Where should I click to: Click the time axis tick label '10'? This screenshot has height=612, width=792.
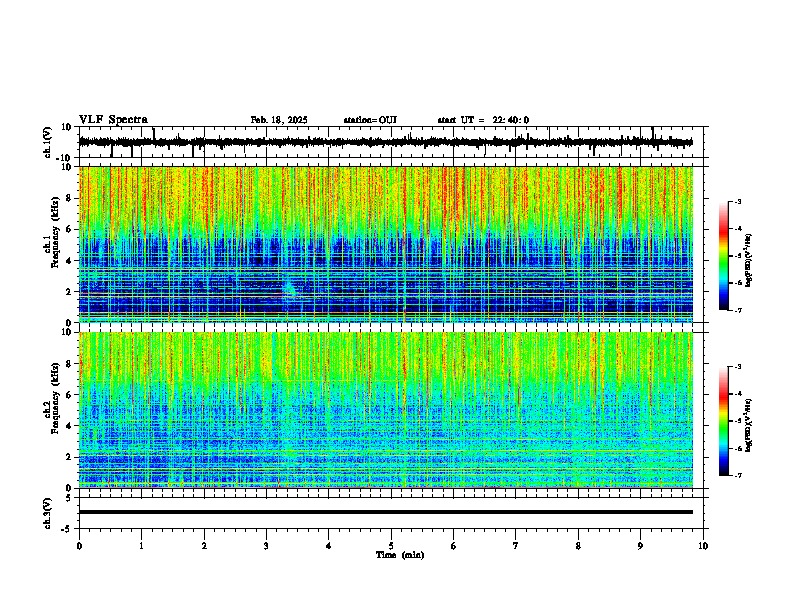[703, 546]
